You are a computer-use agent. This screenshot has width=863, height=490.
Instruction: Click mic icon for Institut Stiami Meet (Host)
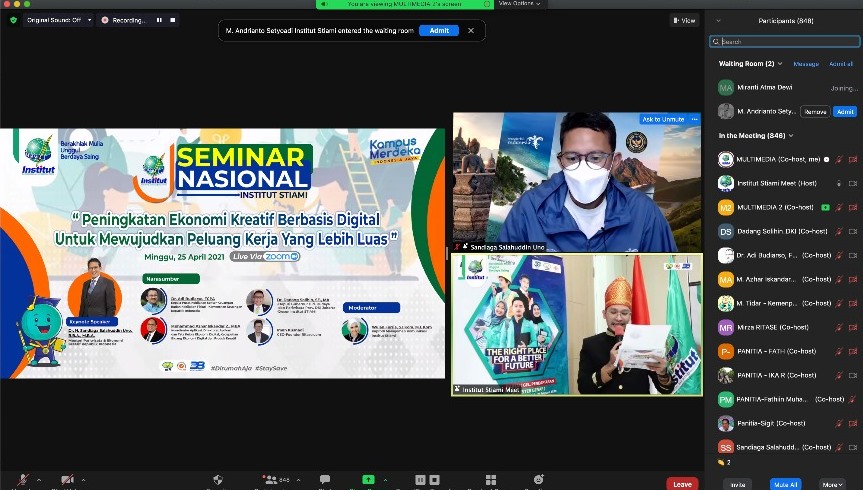[839, 183]
